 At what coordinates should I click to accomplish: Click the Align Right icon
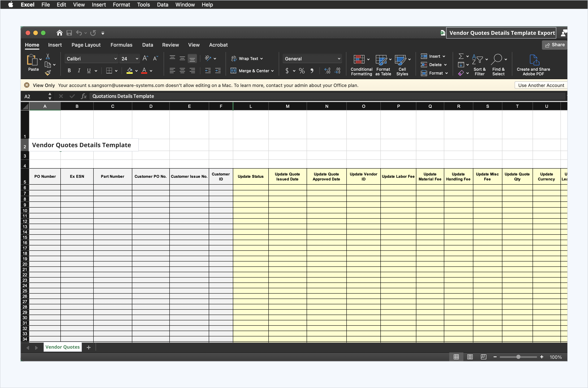[192, 71]
